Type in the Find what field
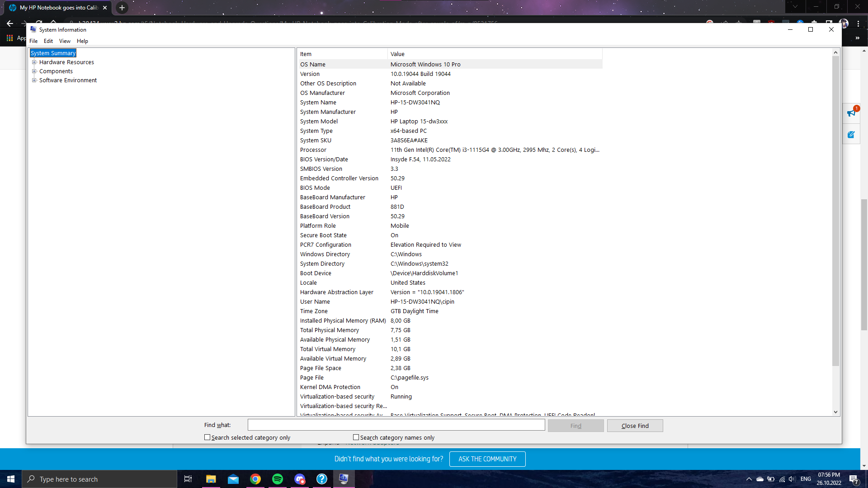Viewport: 868px width, 488px height. pyautogui.click(x=396, y=425)
